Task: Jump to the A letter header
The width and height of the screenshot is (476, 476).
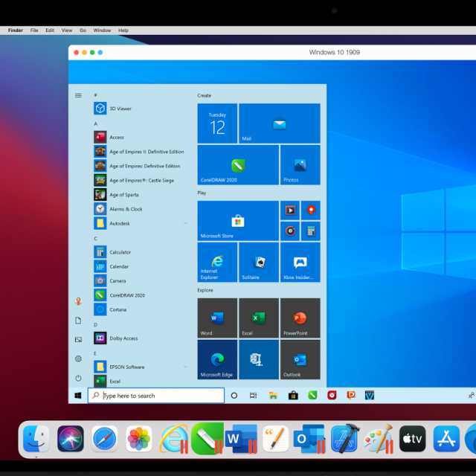Action: tap(96, 124)
